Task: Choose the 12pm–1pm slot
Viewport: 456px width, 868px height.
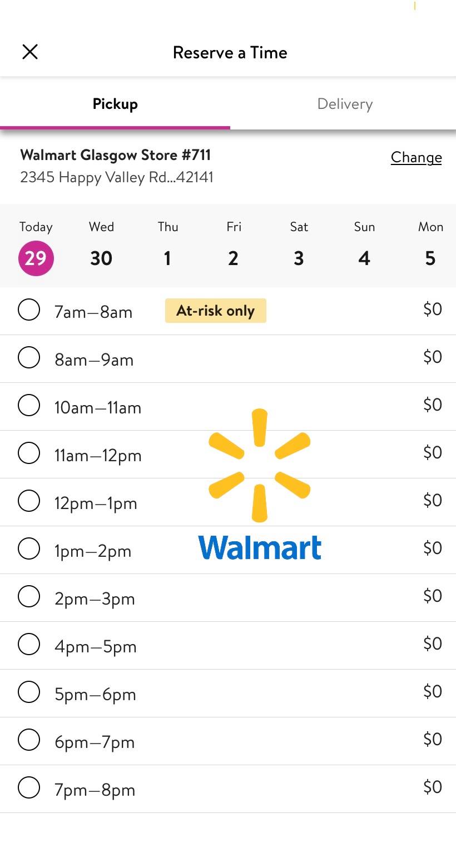Action: 29,501
